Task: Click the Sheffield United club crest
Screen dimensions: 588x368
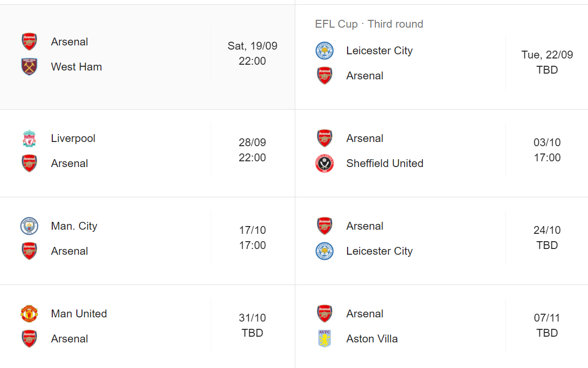Action: pos(325,163)
